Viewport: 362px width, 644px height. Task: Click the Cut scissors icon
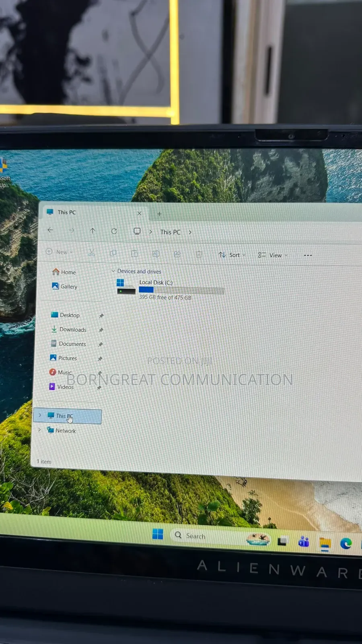[92, 253]
